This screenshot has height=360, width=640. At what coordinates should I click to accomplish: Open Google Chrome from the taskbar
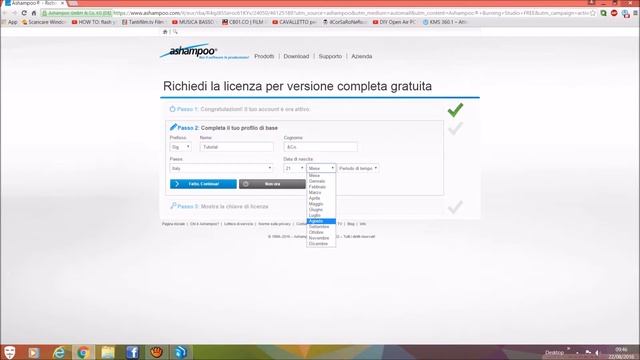pyautogui.click(x=83, y=352)
